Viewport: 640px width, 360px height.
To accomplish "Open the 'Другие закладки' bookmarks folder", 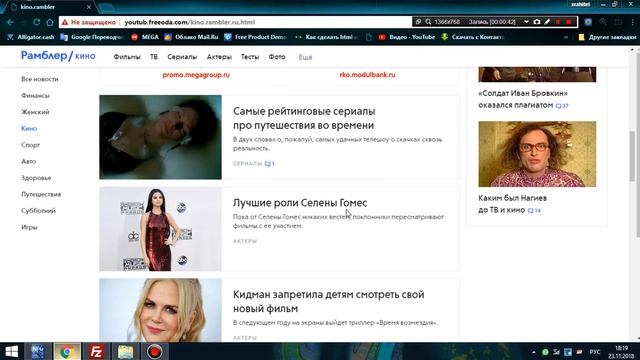I will click(607, 37).
